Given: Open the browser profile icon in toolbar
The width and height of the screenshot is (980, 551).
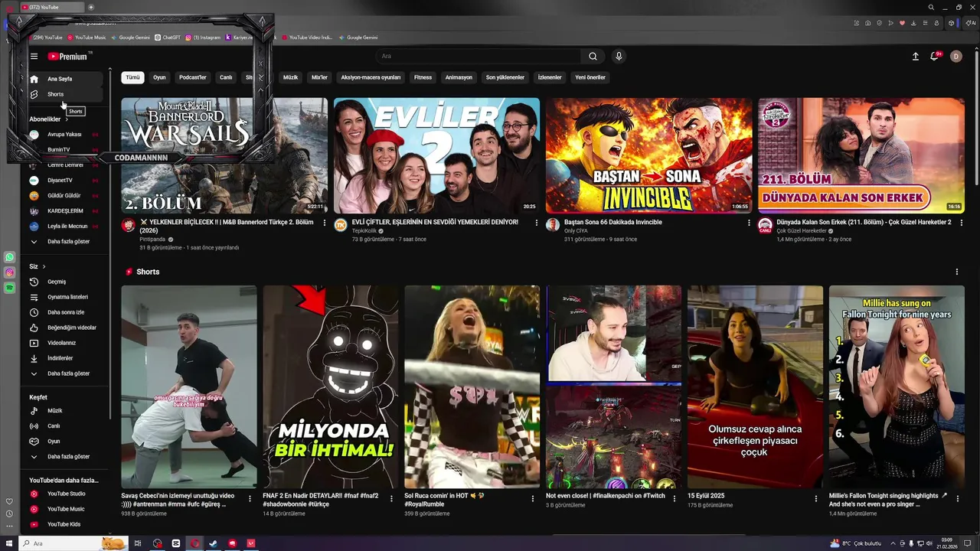Looking at the screenshot, I should 936,23.
